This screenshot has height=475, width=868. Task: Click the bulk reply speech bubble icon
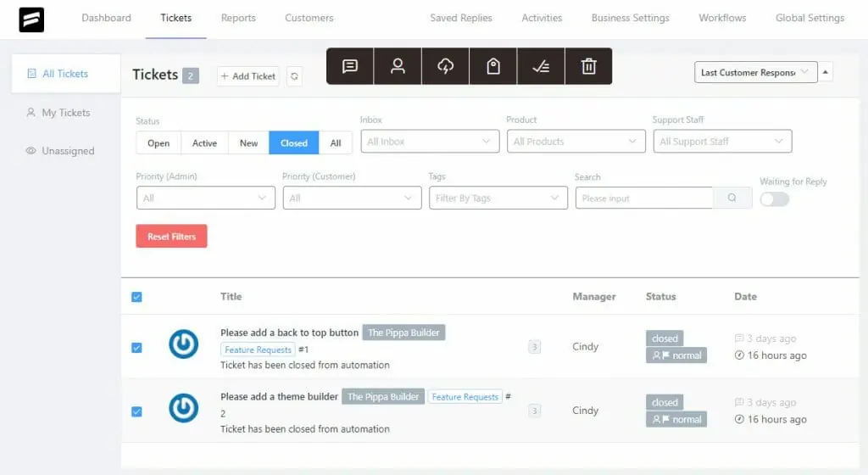tap(350, 66)
